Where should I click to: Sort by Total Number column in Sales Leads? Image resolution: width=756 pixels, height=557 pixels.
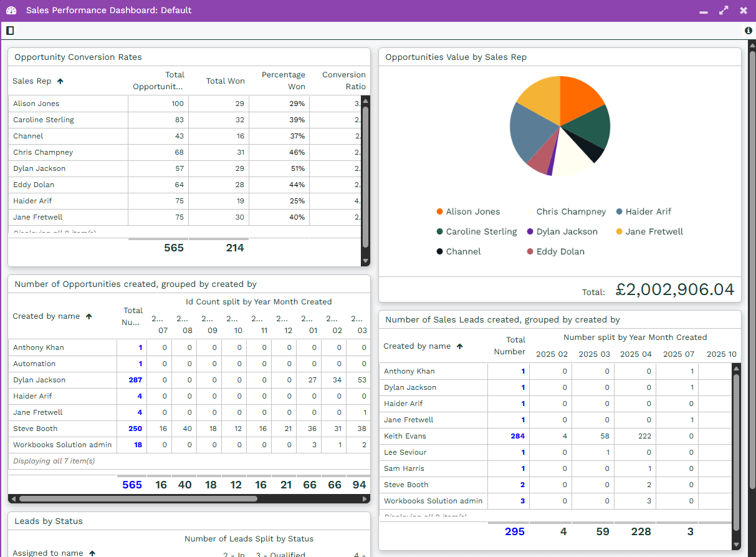(509, 346)
